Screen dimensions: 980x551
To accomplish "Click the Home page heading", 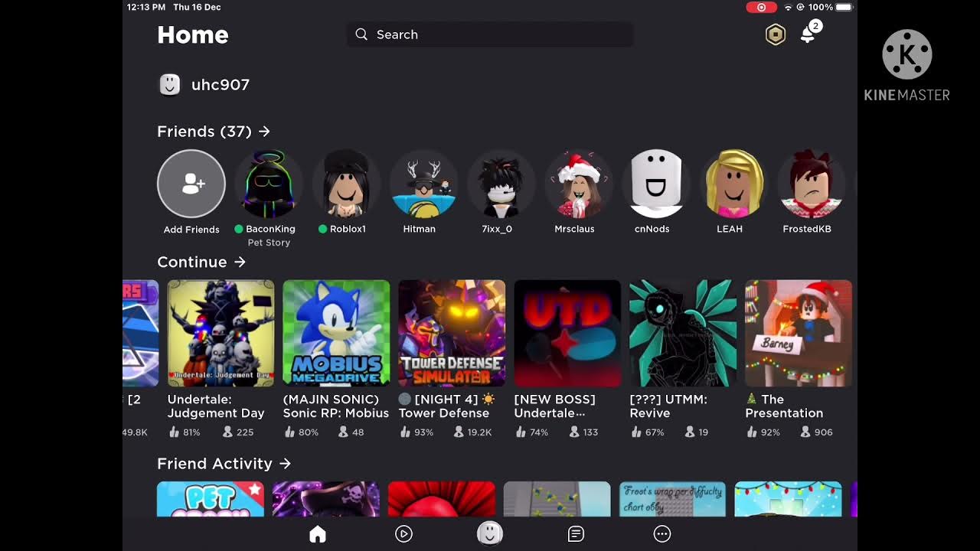I will [x=193, y=35].
